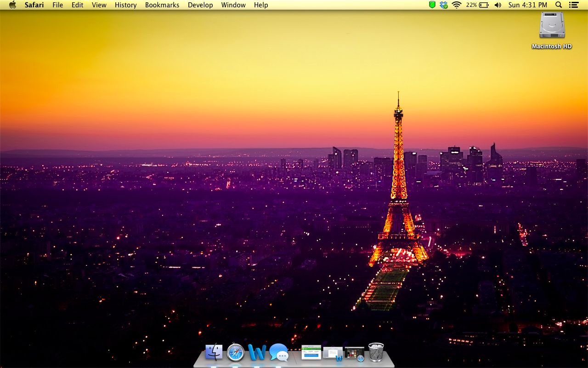Click the green shield status icon
The image size is (588, 368).
pos(432,5)
